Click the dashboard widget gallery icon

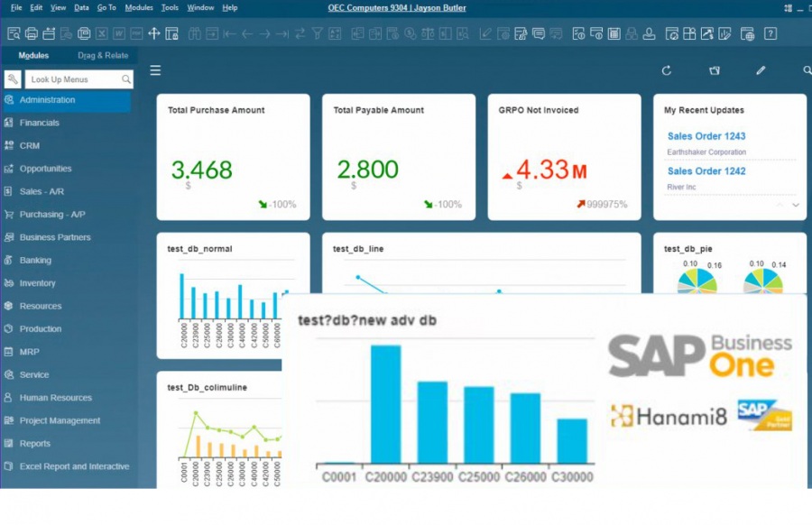click(715, 70)
